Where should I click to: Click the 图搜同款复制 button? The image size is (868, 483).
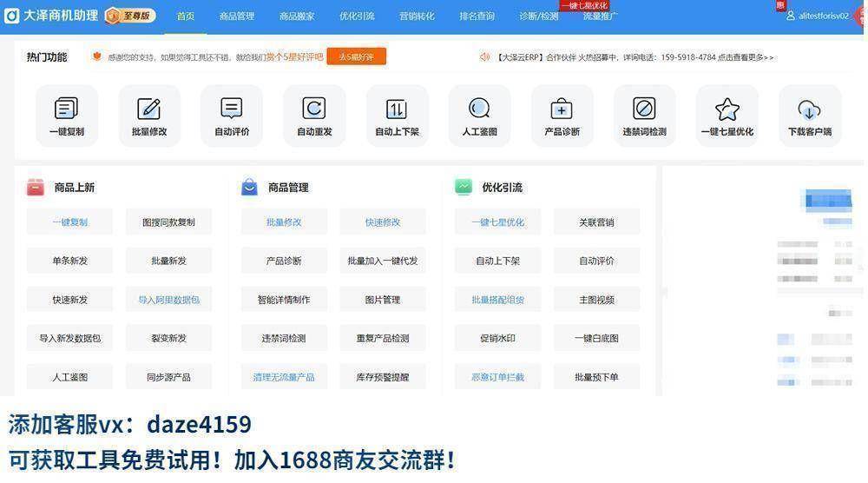169,222
